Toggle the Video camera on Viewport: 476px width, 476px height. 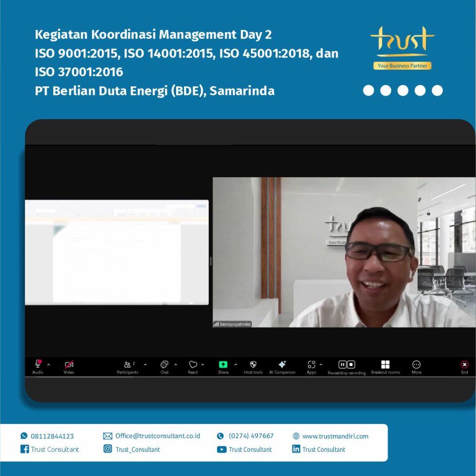pos(69,365)
